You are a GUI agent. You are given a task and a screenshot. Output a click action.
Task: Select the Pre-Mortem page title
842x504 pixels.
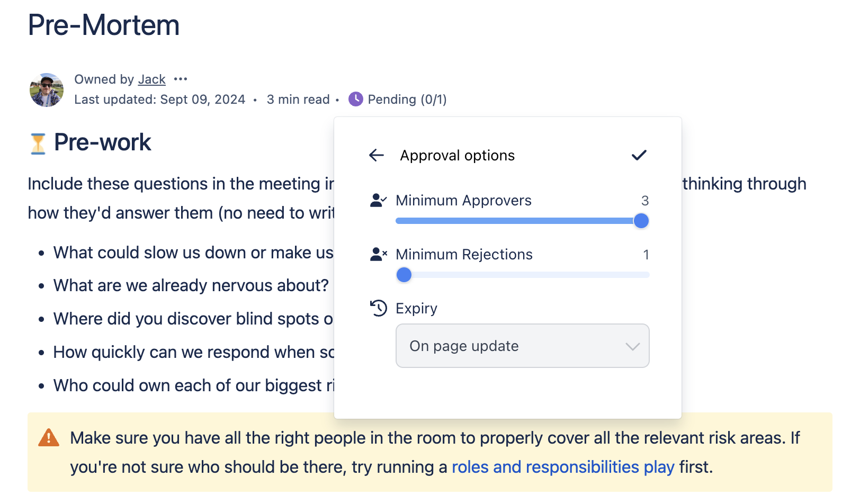(x=104, y=24)
